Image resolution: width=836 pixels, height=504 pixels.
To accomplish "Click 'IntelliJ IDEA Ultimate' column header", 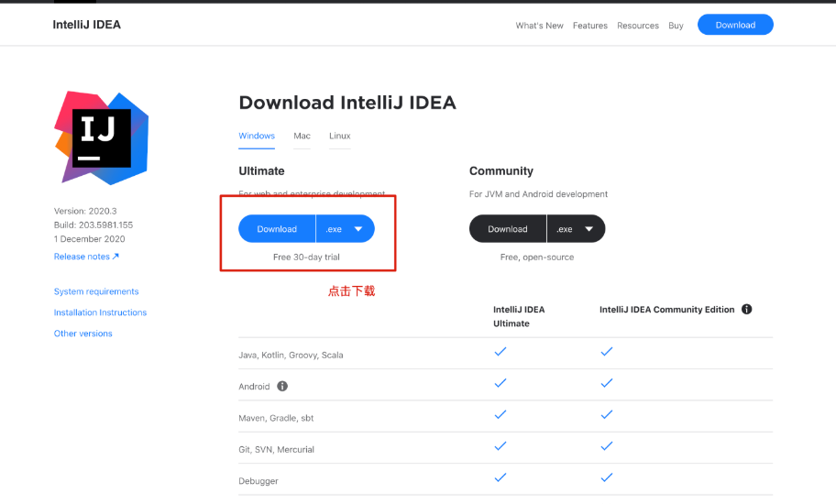I will click(519, 316).
